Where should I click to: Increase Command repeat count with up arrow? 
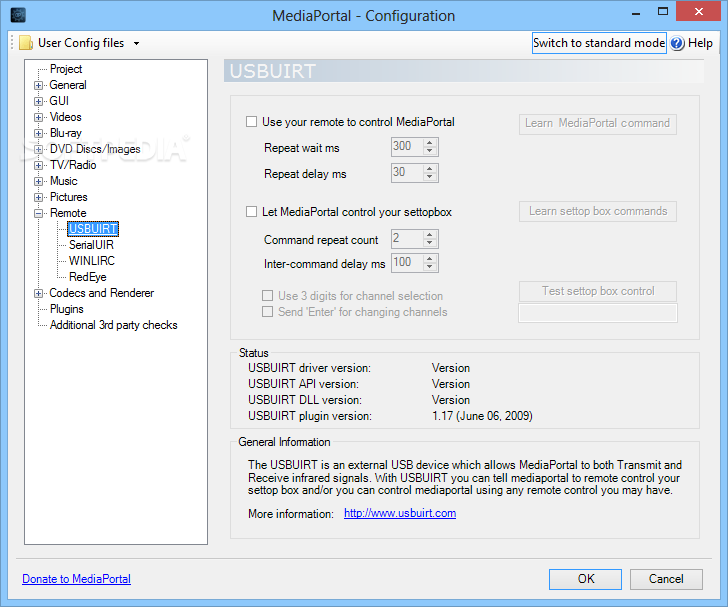[430, 235]
